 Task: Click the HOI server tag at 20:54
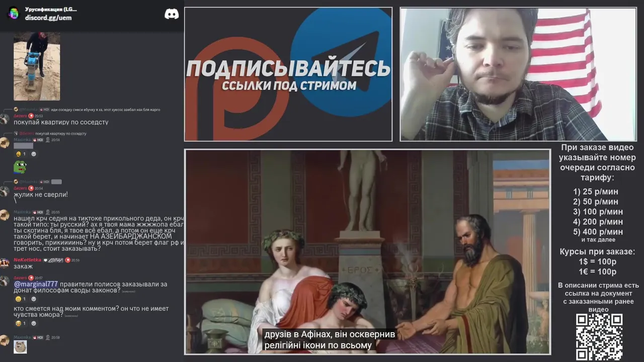click(x=38, y=140)
